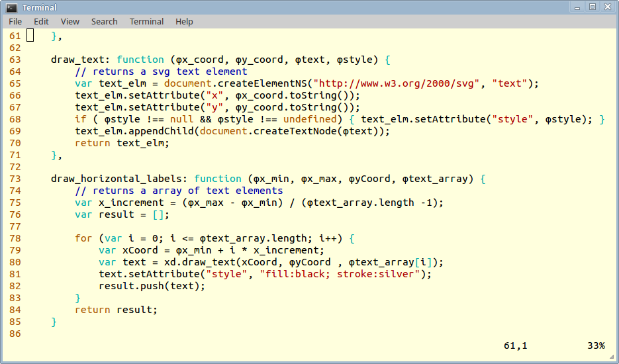Click the 'for' keyword on line 78
This screenshot has height=364, width=619.
click(x=83, y=238)
